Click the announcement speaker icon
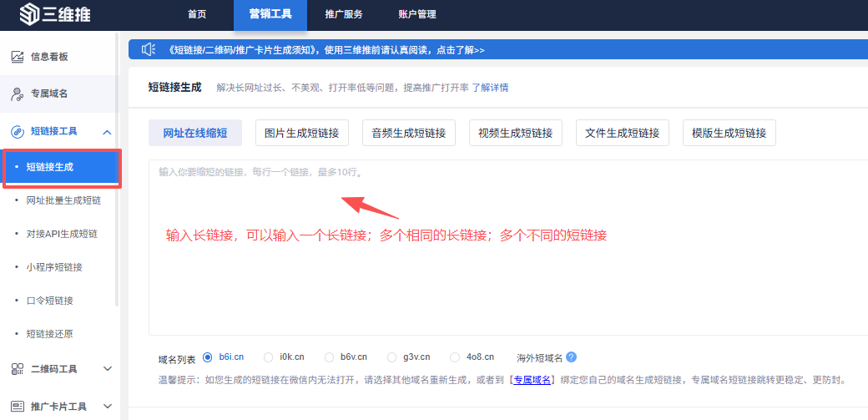Viewport: 868px width, 420px height. [149, 50]
